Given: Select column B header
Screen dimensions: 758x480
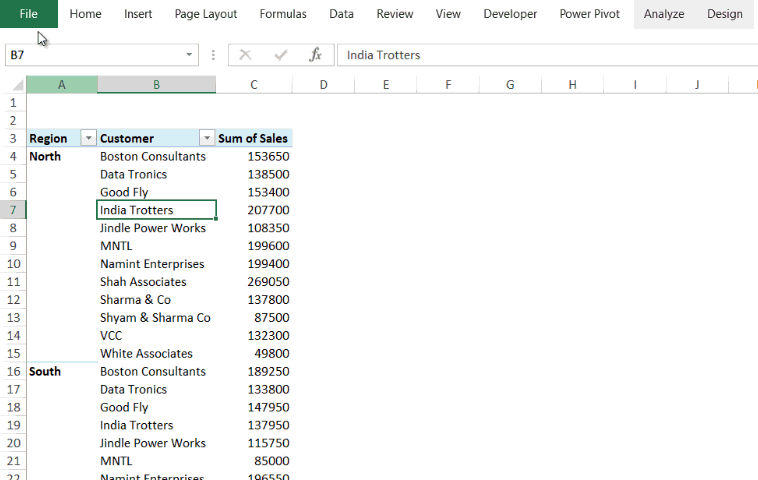Looking at the screenshot, I should tap(157, 85).
